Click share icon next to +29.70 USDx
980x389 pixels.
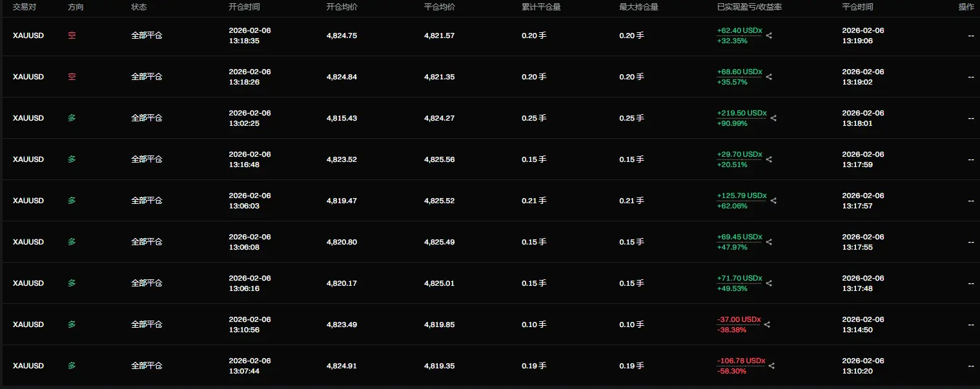click(x=769, y=159)
